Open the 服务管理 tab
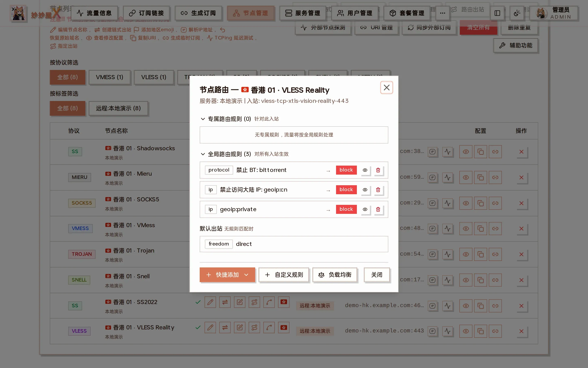Image resolution: width=588 pixels, height=368 pixels. (303, 13)
